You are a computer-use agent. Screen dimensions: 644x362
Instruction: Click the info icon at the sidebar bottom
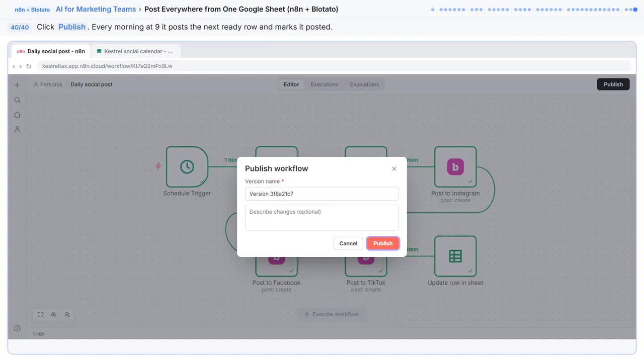pos(17,328)
